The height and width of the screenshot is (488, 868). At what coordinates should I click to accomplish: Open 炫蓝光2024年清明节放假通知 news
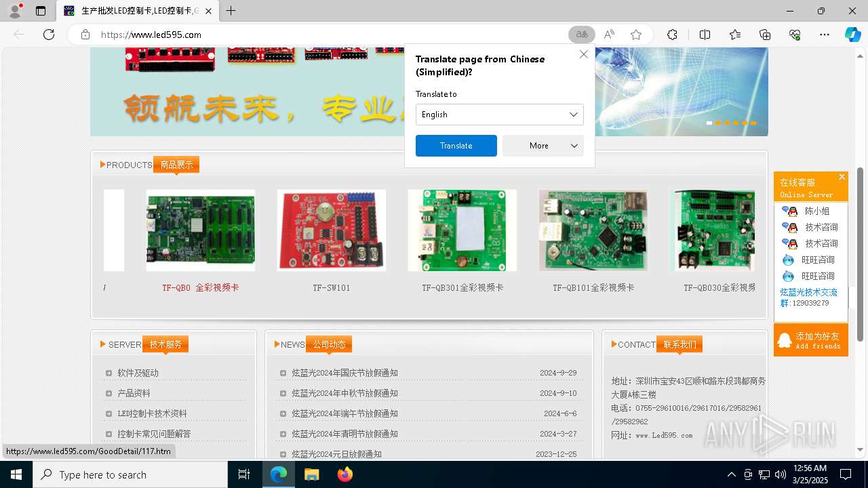(344, 434)
